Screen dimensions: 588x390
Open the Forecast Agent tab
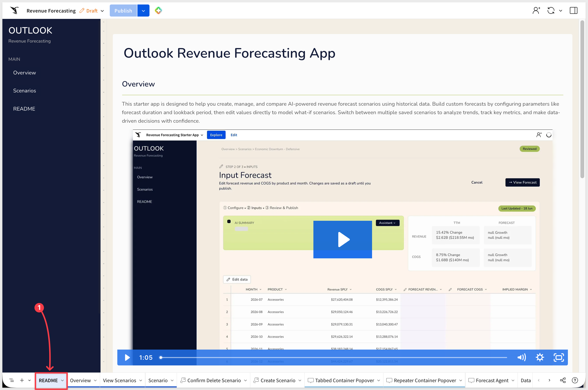point(492,380)
